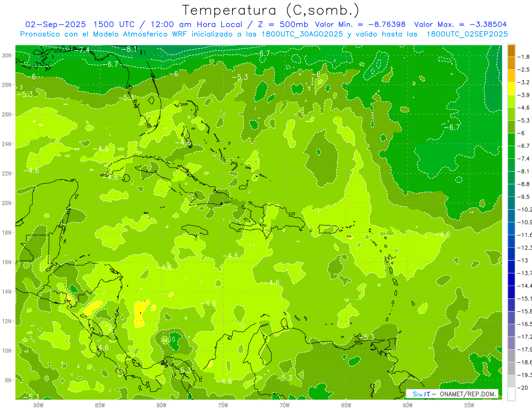Click the colorbar label "-1.8"

tap(524, 57)
